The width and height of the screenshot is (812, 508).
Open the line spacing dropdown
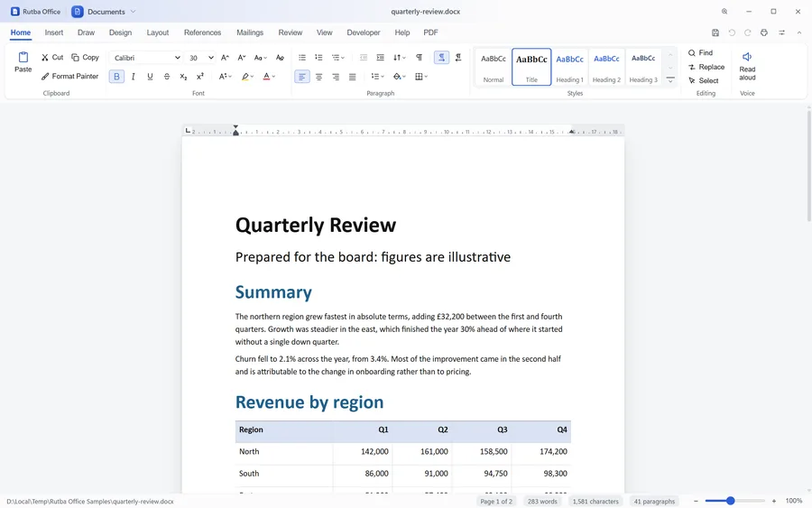pyautogui.click(x=377, y=77)
